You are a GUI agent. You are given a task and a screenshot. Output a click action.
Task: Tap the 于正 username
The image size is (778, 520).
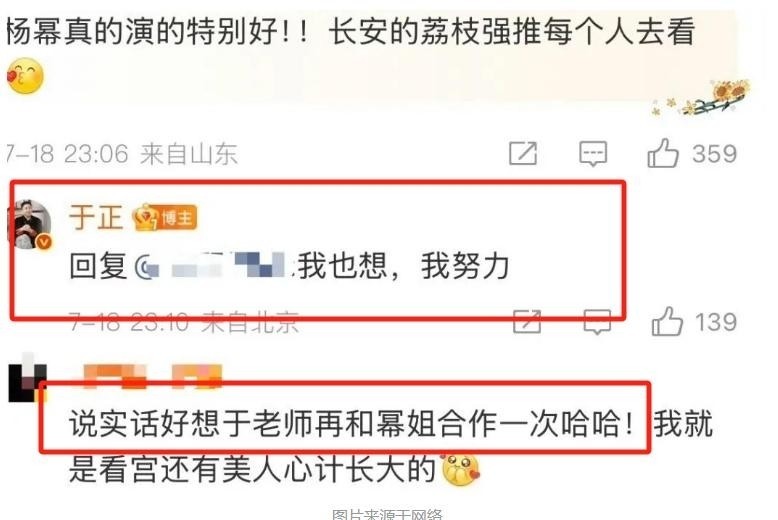[96, 217]
